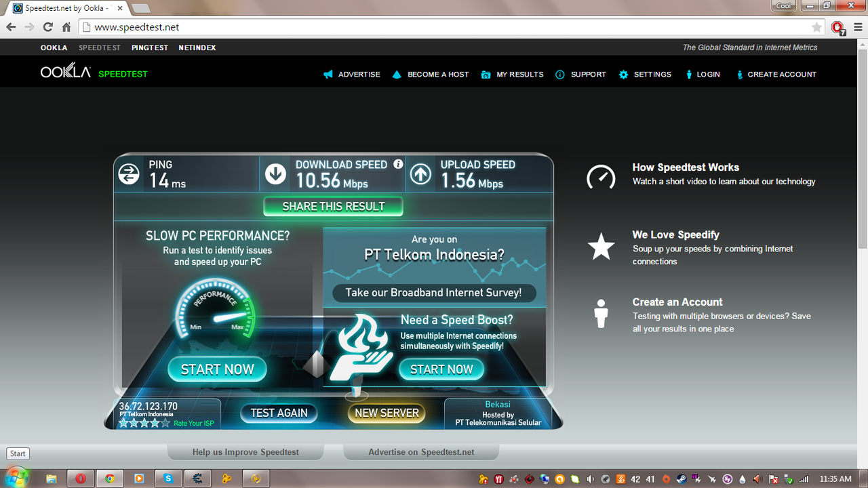Click the browser reload icon

(x=47, y=27)
